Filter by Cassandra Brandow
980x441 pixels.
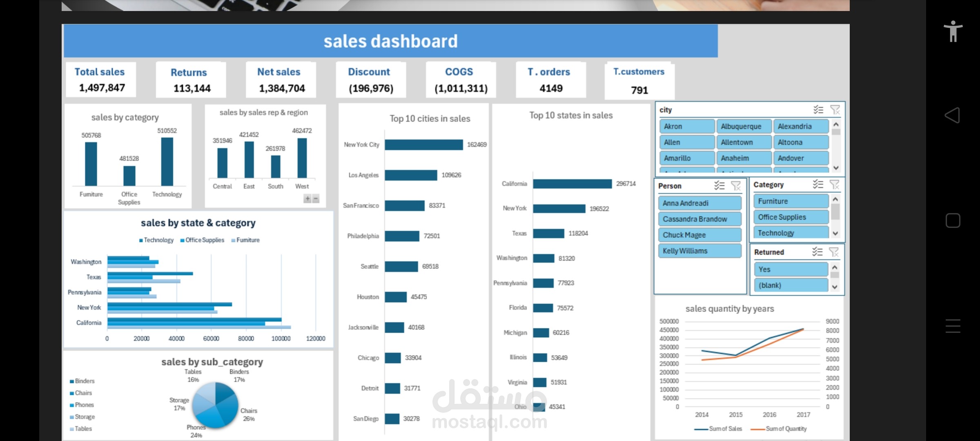click(x=700, y=219)
